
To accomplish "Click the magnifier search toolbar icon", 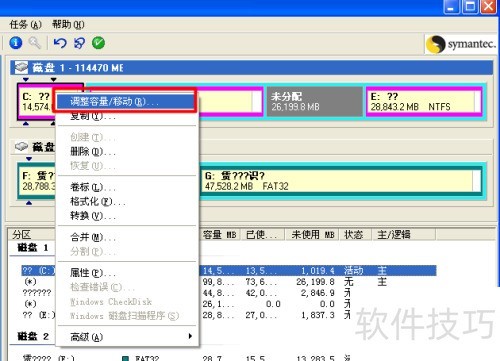I will click(x=34, y=43).
